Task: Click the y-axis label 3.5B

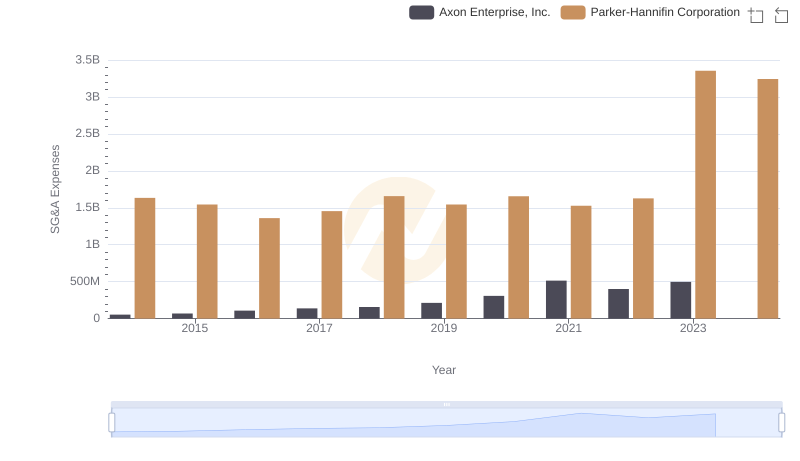Action: [x=87, y=60]
